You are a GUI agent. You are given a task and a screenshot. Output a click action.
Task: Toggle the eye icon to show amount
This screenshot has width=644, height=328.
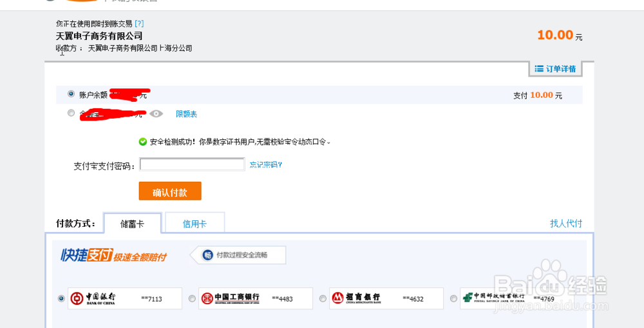156,114
